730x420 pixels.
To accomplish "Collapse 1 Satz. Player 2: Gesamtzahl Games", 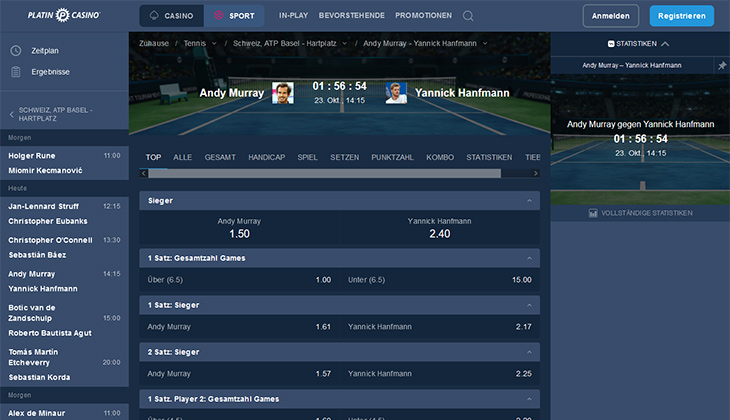I will [x=529, y=399].
